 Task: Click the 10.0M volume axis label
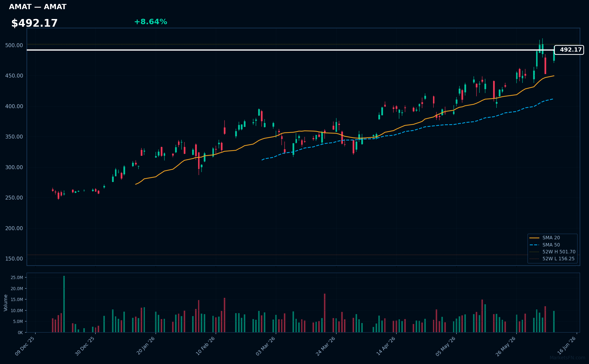(17, 311)
